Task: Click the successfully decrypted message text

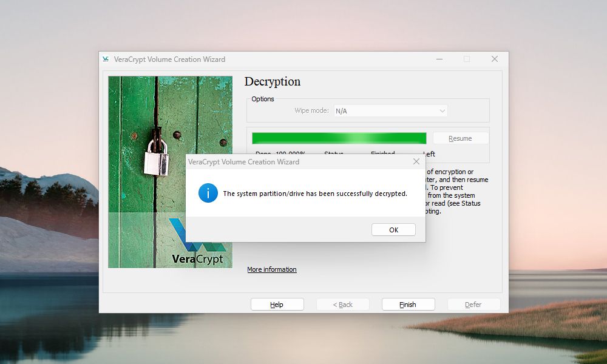Action: (x=315, y=194)
